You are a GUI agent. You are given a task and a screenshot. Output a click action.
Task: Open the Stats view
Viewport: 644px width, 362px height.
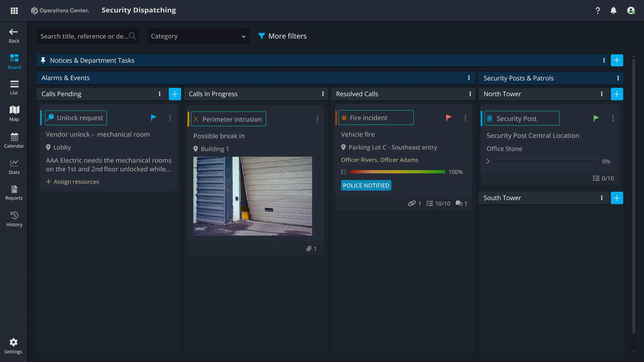point(14,166)
